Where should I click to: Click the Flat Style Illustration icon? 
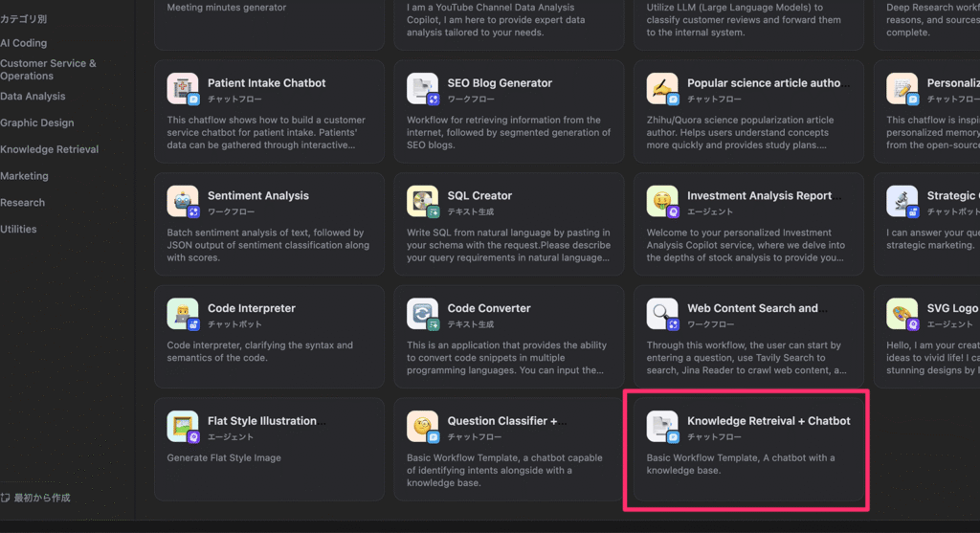point(182,427)
